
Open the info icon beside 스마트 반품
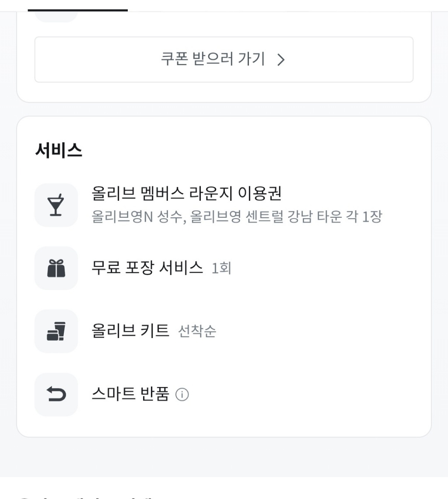182,395
